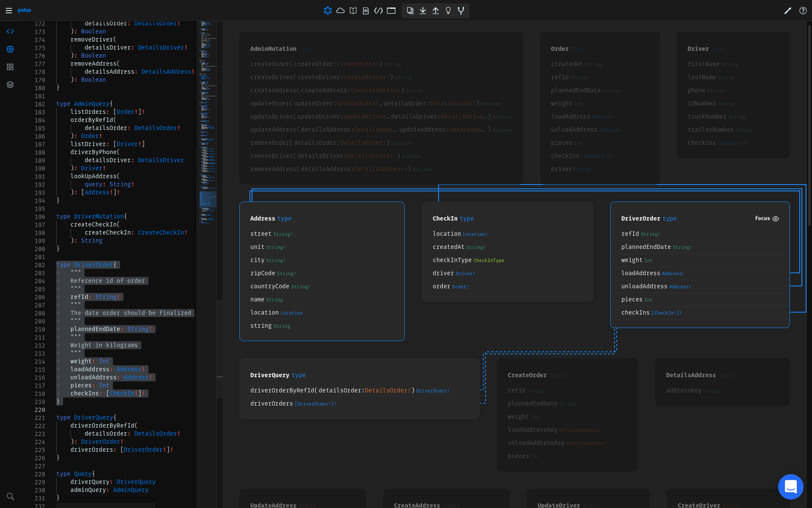Toggle focus eye on DriverOrder node
The width and height of the screenshot is (812, 508).
click(x=776, y=219)
